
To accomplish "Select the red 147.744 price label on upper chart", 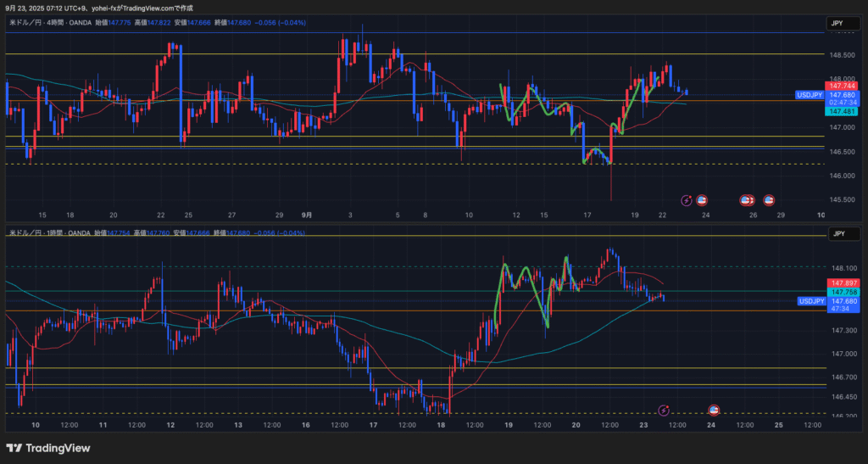I will 842,87.
